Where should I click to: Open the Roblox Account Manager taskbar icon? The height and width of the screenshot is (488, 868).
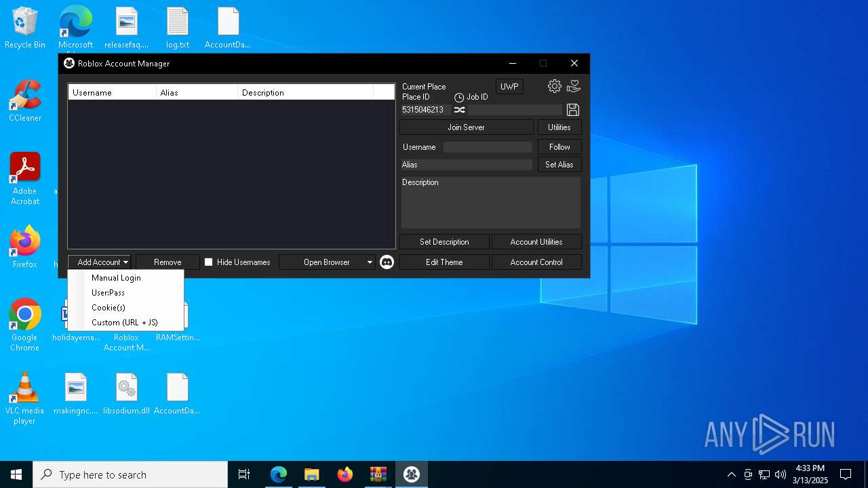pos(411,474)
